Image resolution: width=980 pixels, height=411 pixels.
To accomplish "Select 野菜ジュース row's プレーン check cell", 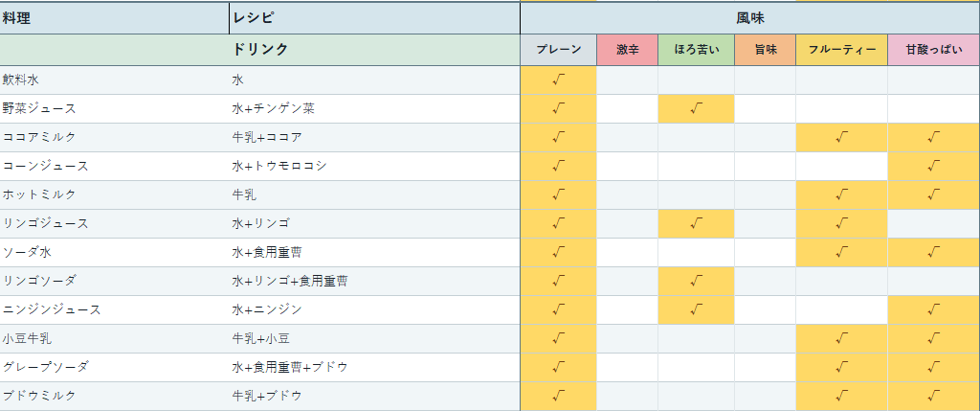I will pos(559,109).
